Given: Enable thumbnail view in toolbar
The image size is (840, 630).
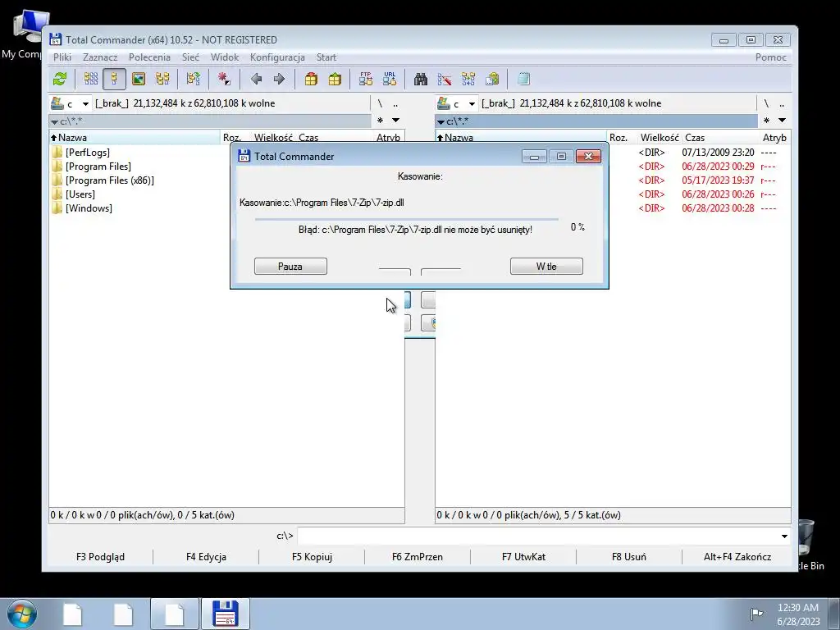Looking at the screenshot, I should pos(138,80).
